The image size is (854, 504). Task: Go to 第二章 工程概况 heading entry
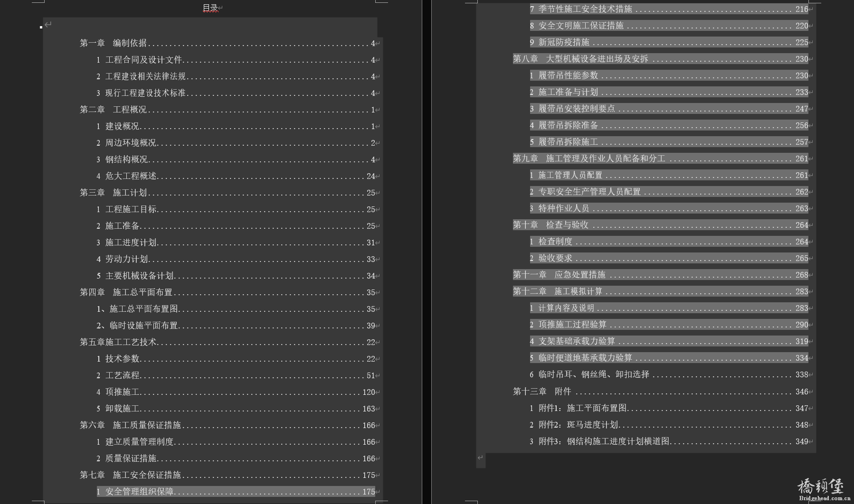pyautogui.click(x=228, y=110)
